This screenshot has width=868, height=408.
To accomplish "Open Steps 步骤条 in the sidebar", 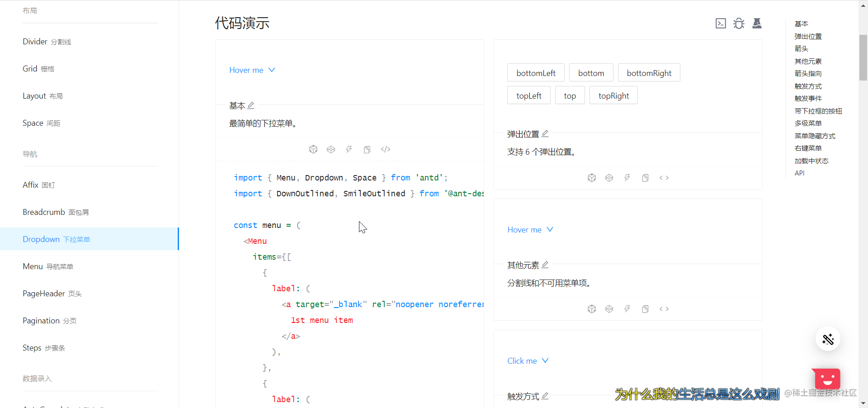I will tap(90, 348).
